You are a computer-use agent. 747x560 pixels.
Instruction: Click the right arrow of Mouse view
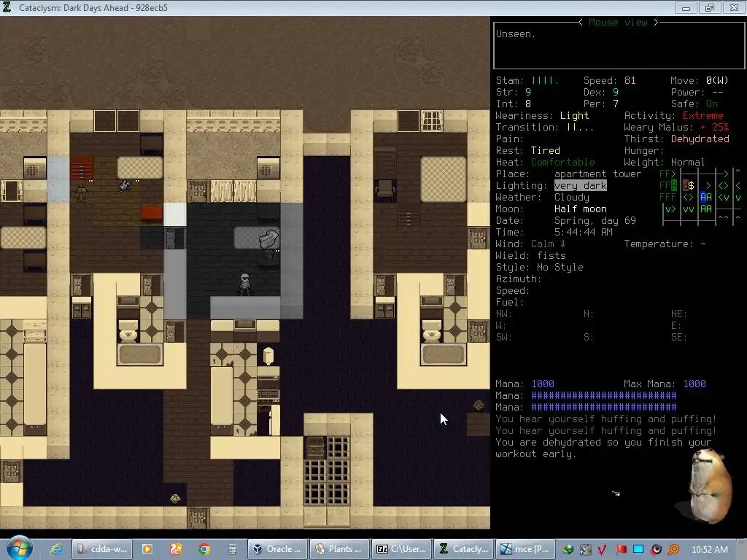656,23
